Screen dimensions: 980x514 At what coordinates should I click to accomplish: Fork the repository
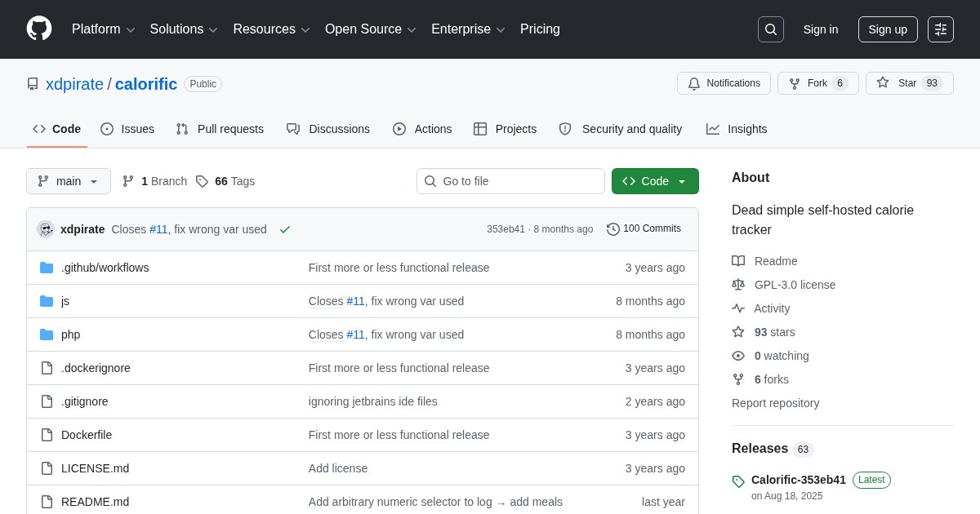click(818, 83)
